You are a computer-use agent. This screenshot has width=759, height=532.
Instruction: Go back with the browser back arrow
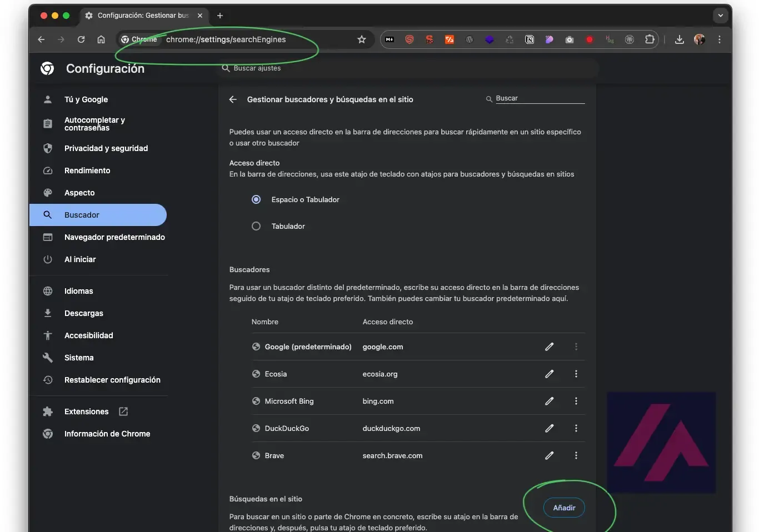click(41, 39)
